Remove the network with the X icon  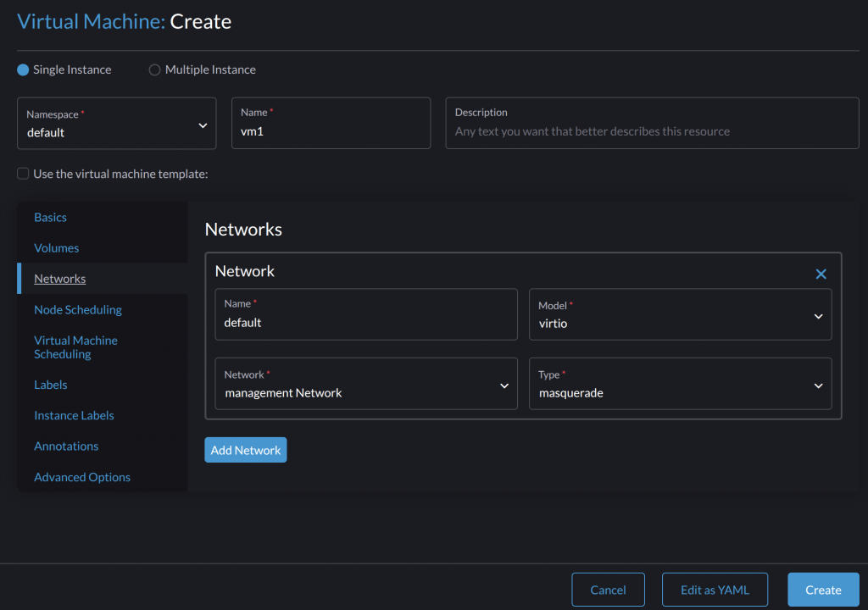(821, 274)
